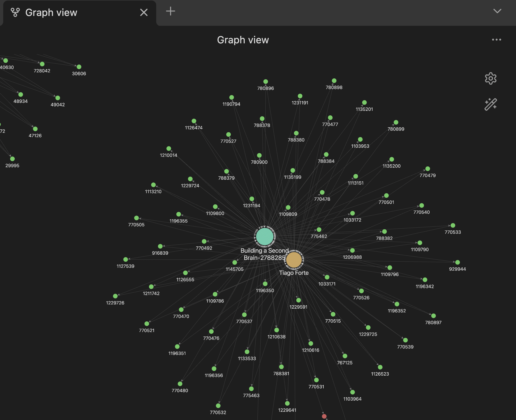Select node 1135199

[x=293, y=170]
